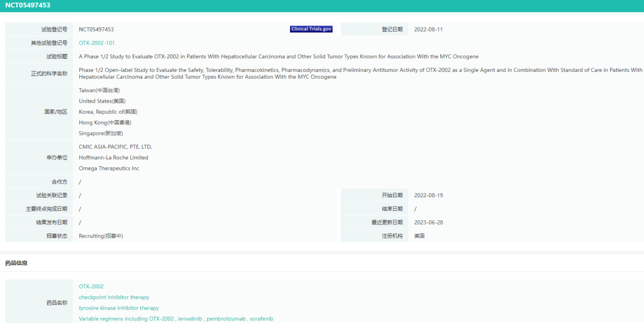Image resolution: width=644 pixels, height=323 pixels.
Task: Select country Taiwan(中国台湾)
Action: tap(99, 90)
